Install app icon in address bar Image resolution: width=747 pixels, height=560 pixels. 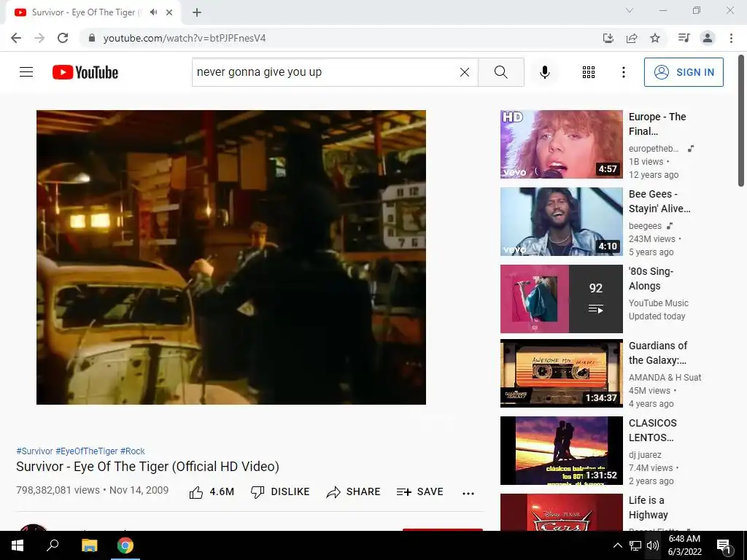608,38
